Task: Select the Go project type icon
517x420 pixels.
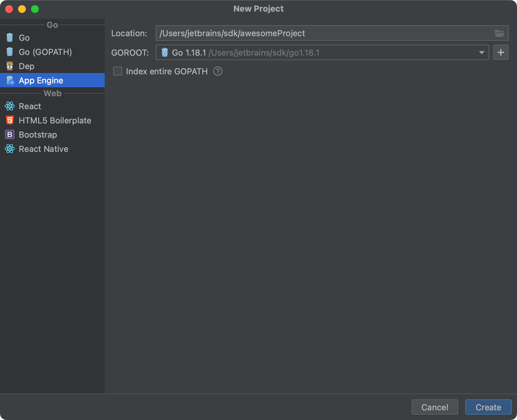Action: click(x=10, y=38)
